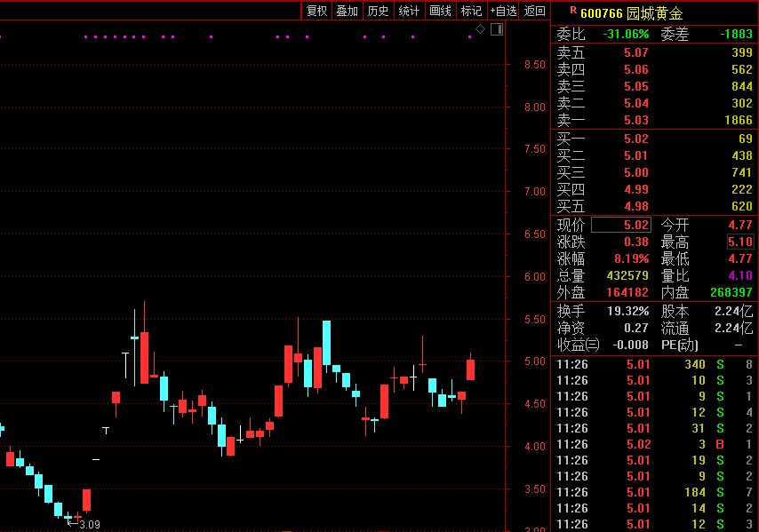Select the B trade row at 5.02
The height and width of the screenshot is (532, 759).
coord(654,444)
